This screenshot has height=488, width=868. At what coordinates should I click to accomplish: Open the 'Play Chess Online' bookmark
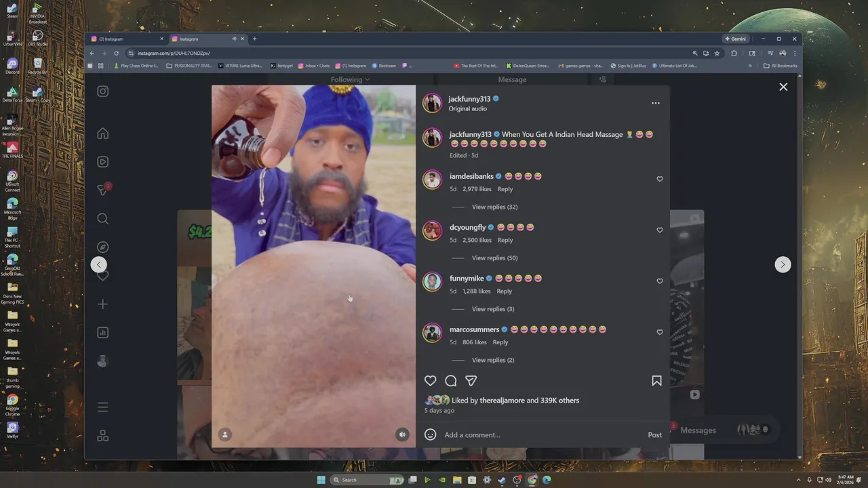[x=136, y=66]
